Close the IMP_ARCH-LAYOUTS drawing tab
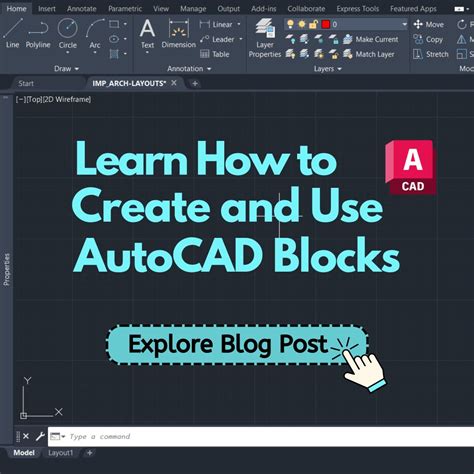The image size is (474, 474). click(x=174, y=83)
